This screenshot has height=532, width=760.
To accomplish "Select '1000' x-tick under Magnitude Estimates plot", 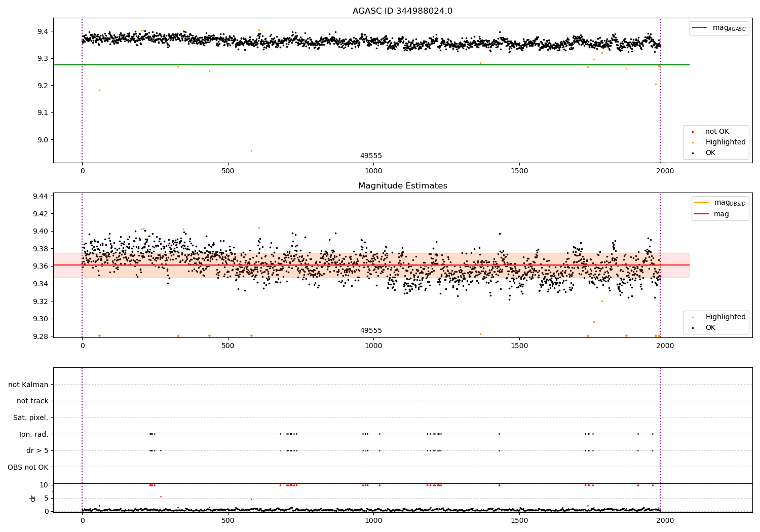I will (x=373, y=346).
